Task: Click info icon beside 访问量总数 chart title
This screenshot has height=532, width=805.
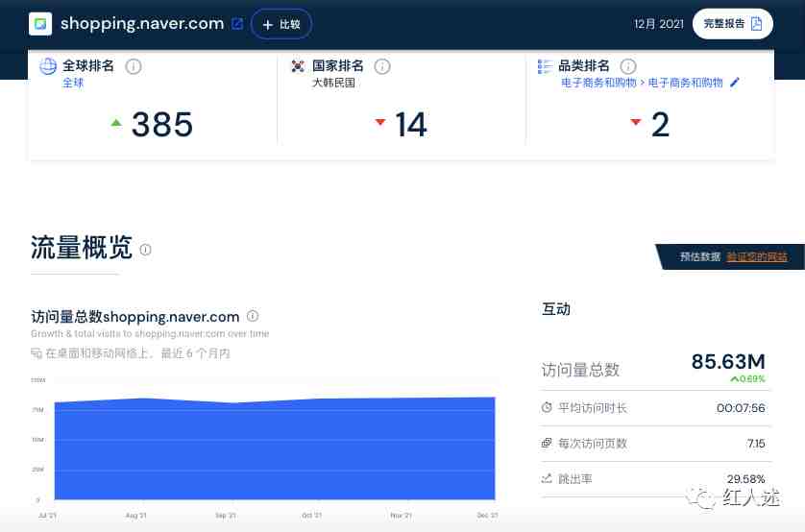Action: pyautogui.click(x=253, y=316)
